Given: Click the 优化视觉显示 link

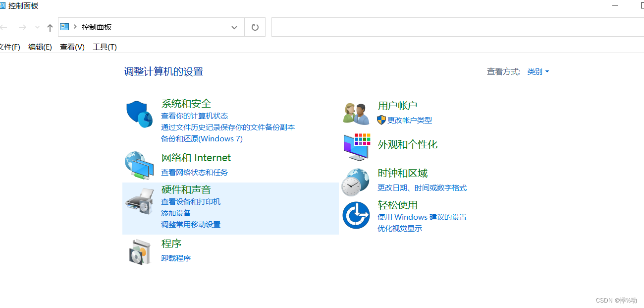Looking at the screenshot, I should tap(400, 228).
